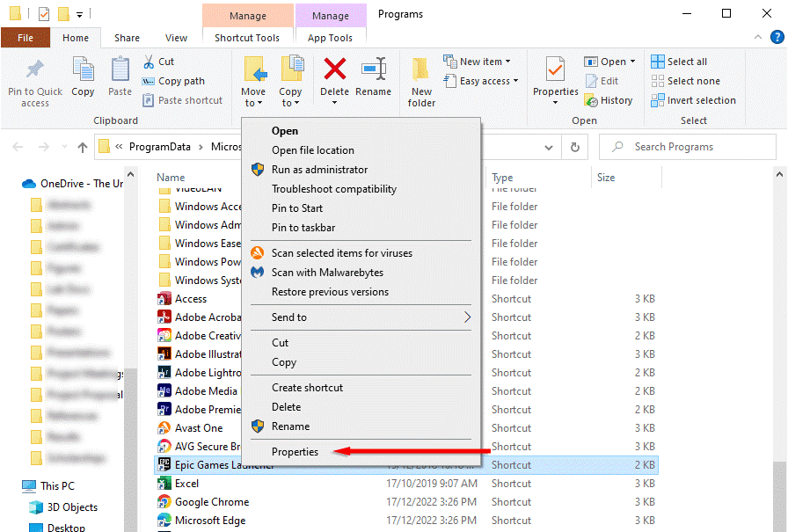Switch to the Share tab

(x=128, y=38)
